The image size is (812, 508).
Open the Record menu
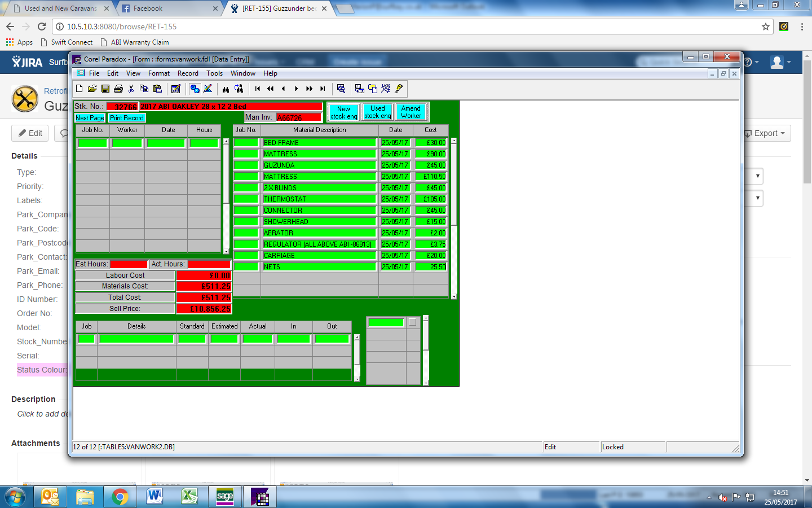click(x=188, y=73)
